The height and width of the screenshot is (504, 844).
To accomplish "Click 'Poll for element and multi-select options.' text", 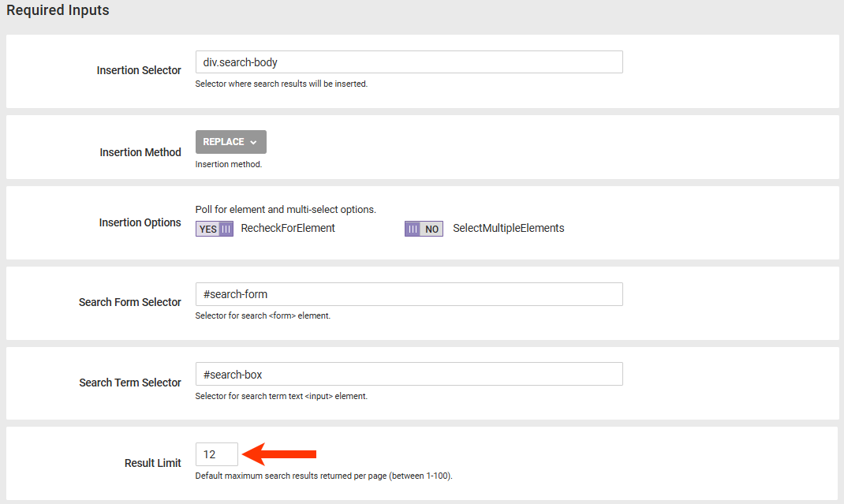I will click(x=286, y=210).
